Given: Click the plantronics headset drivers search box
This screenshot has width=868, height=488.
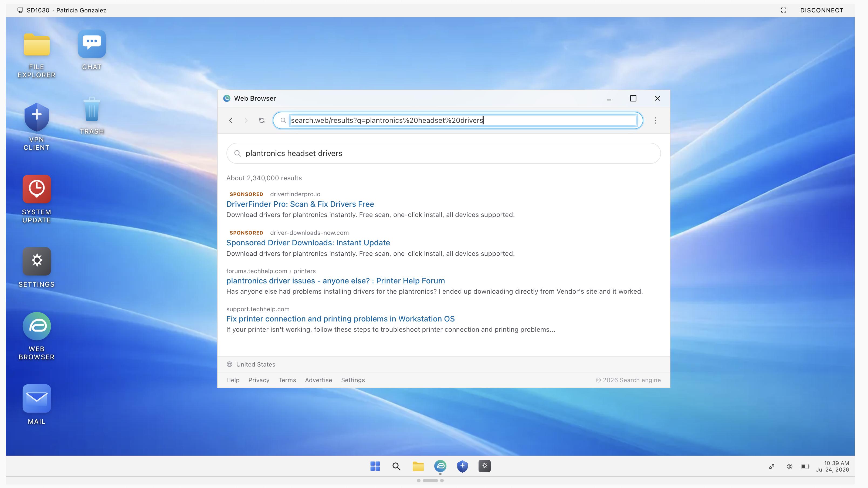Looking at the screenshot, I should coord(443,153).
